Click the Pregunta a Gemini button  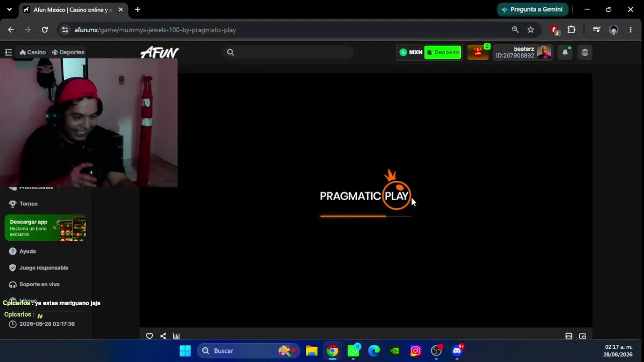coord(532,10)
